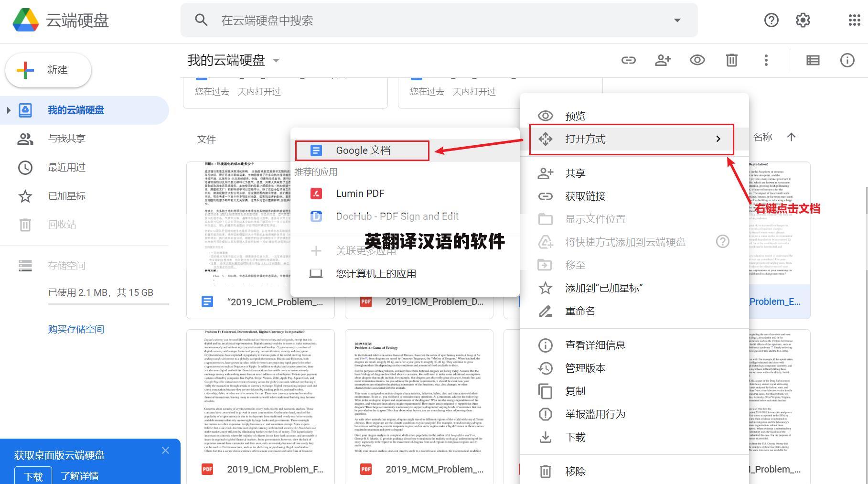Click 已使用 2.1 MB，共 15 GB text
The image size is (868, 484).
101,292
